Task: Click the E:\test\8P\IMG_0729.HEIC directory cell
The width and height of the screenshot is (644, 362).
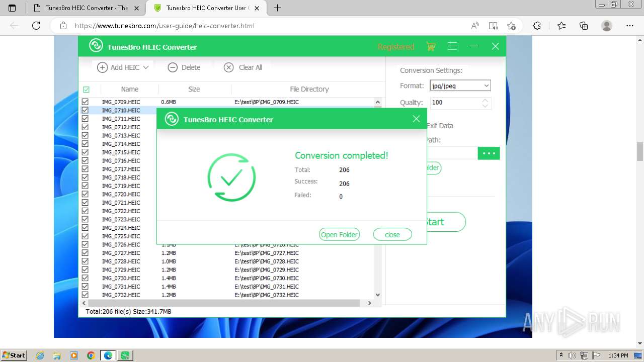Action: click(267, 270)
